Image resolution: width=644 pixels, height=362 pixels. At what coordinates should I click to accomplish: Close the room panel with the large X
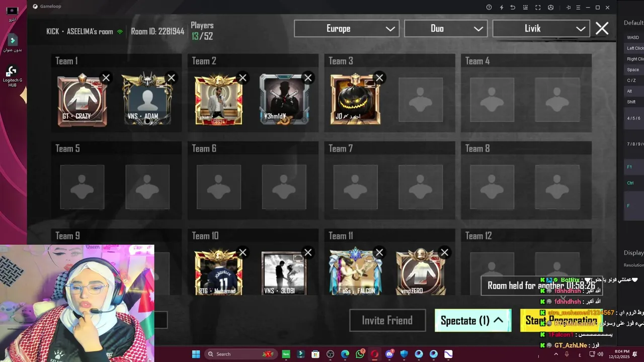602,29
